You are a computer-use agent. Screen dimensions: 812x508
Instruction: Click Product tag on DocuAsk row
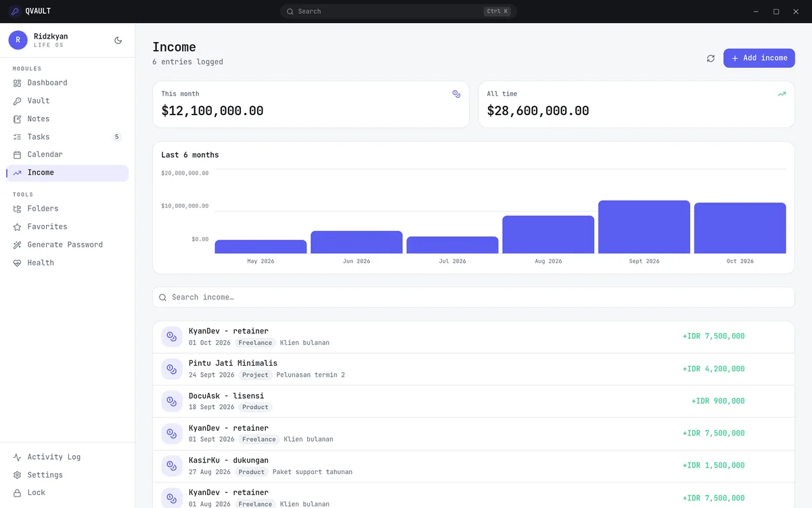point(255,407)
